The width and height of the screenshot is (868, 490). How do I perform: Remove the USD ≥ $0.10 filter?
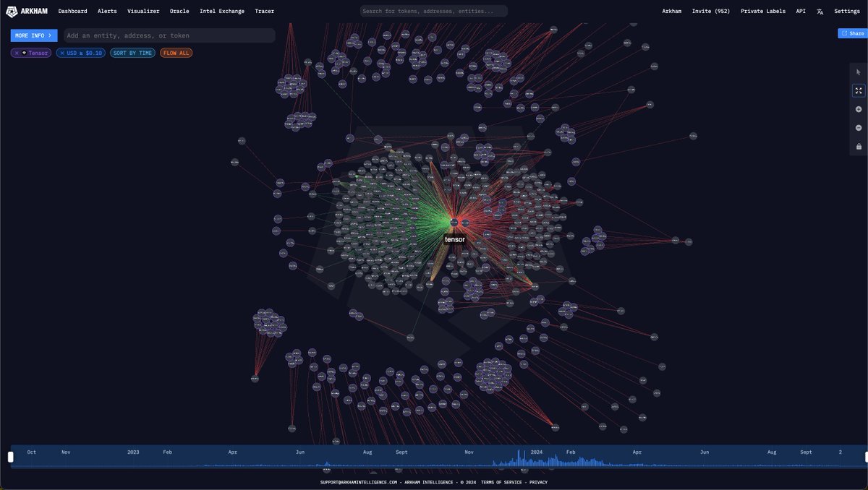point(62,53)
